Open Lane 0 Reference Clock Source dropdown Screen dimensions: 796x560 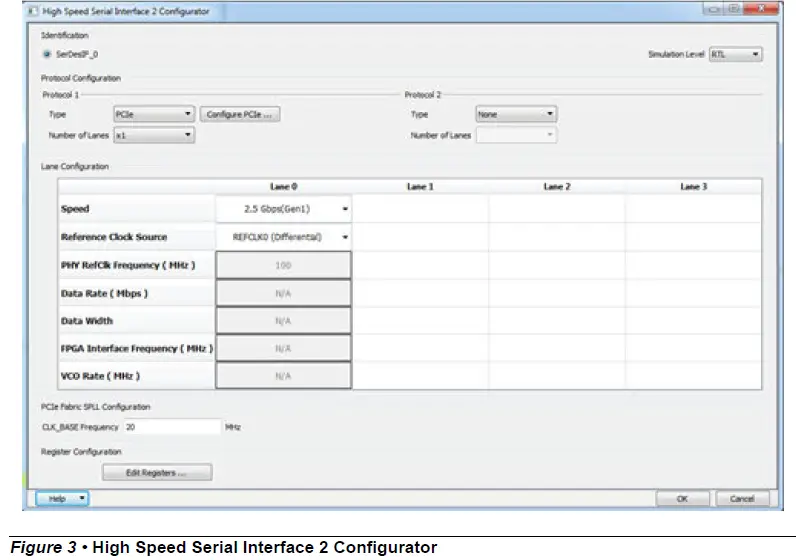[x=283, y=237]
